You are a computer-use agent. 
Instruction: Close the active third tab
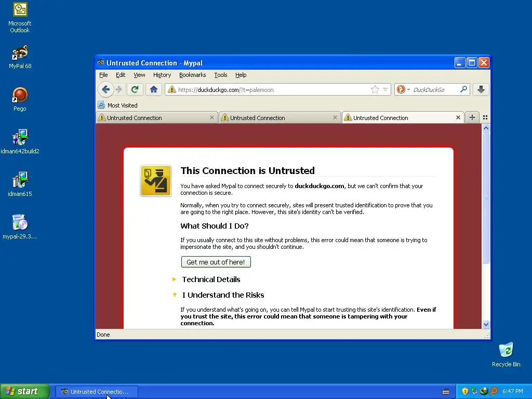coord(458,117)
